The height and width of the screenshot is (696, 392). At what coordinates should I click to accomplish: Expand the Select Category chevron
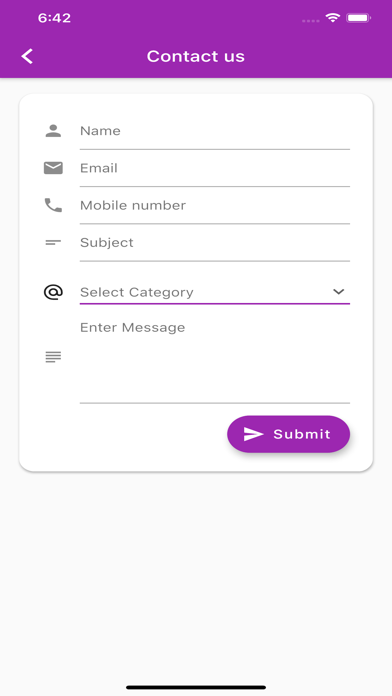tap(339, 292)
